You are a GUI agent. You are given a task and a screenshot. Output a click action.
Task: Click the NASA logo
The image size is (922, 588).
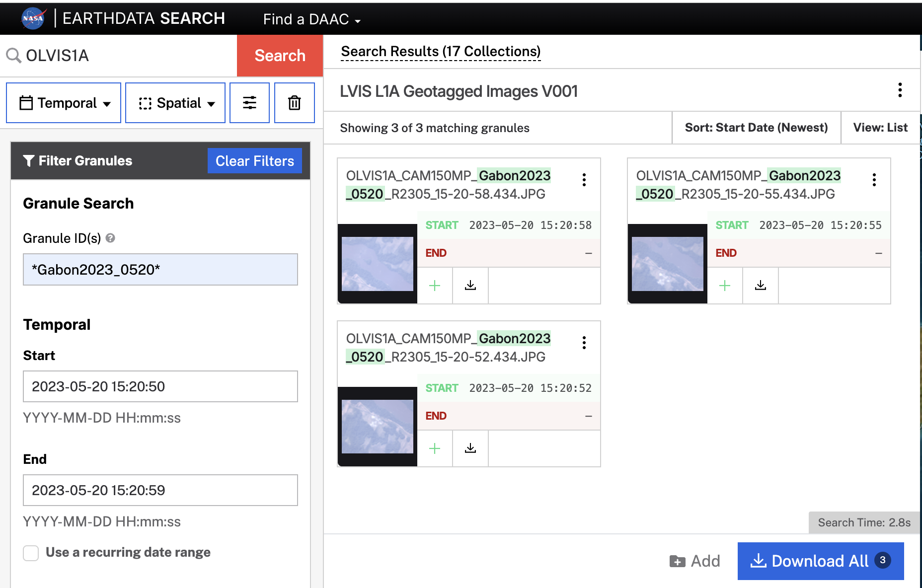coord(34,18)
